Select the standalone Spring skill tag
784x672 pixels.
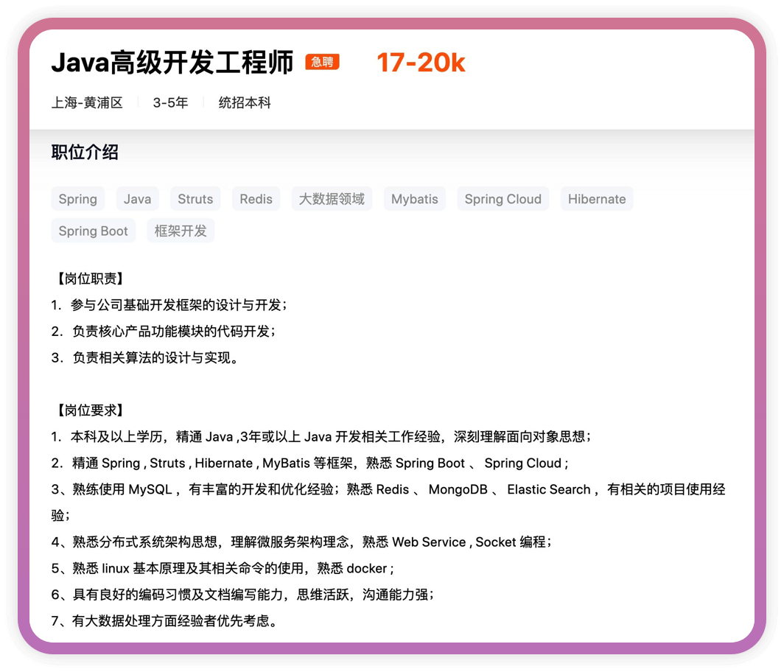[x=77, y=199]
